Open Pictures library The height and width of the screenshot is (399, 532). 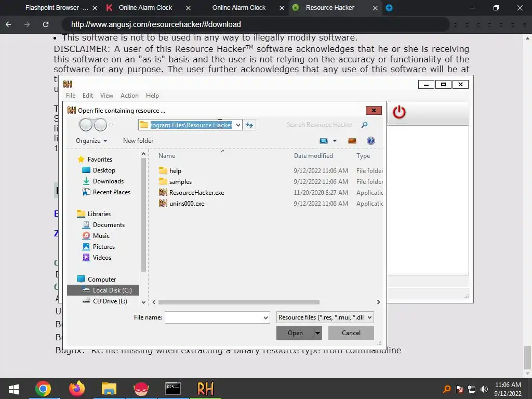104,247
